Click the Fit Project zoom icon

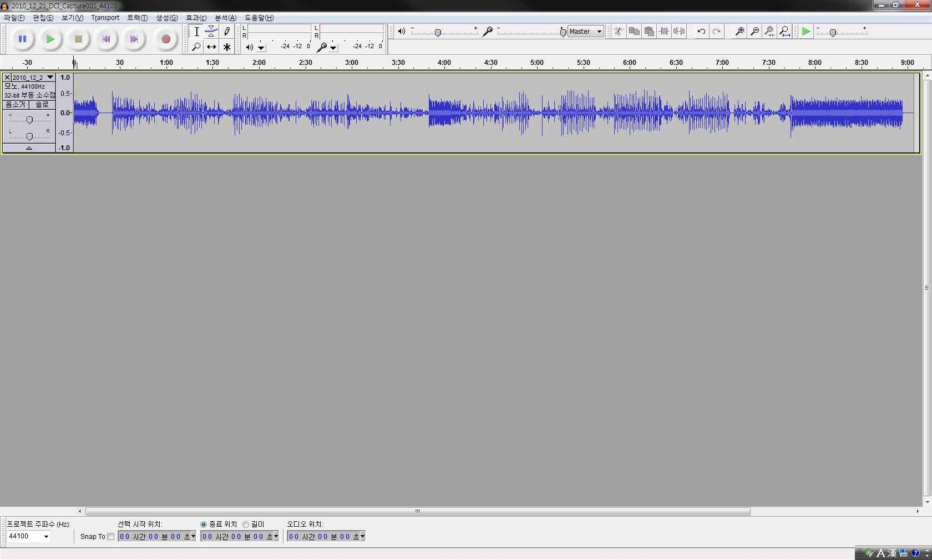(784, 32)
